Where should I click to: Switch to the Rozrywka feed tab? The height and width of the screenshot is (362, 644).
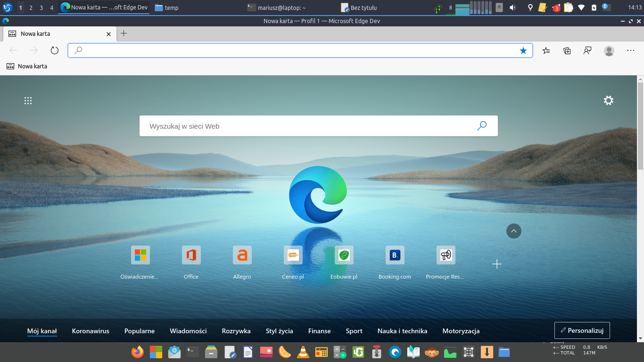pos(236,331)
